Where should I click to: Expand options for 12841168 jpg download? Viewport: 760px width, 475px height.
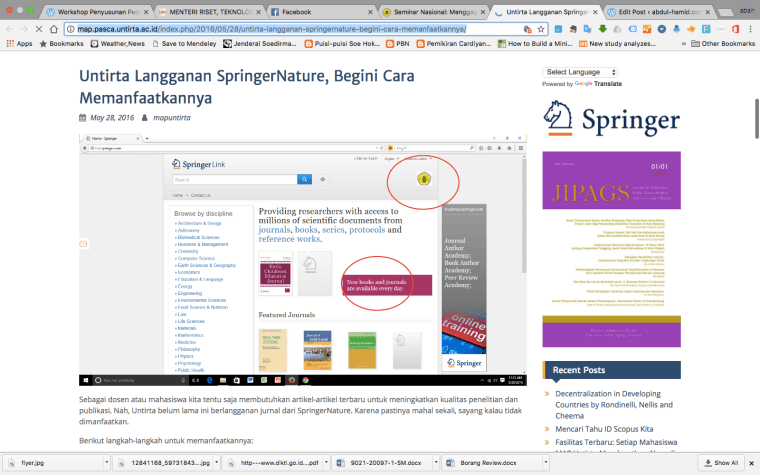[217, 463]
